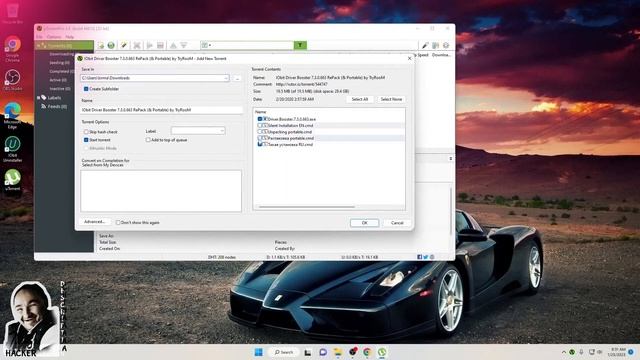
Task: Click the Select None button
Action: pyautogui.click(x=391, y=99)
